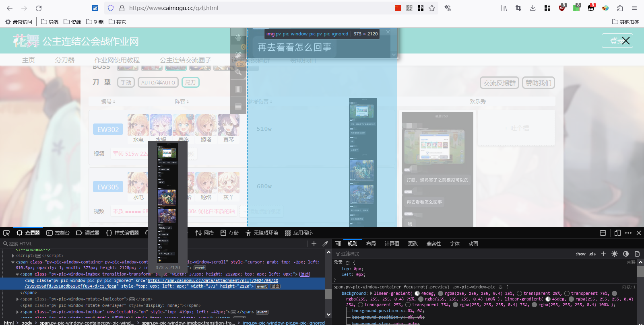Viewport: 644px width, 325px height.
Task: Toggle the .cls classes panel
Action: 592,254
